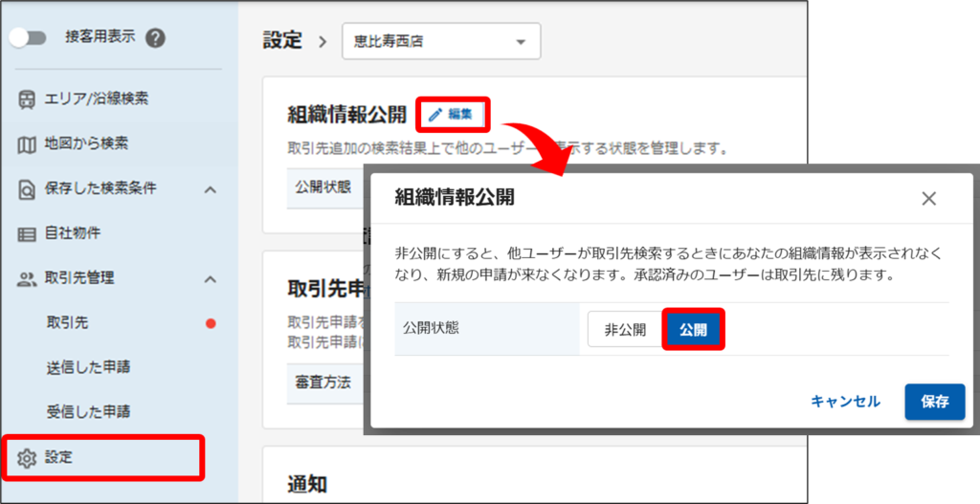
Task: Open 取引先 in the sidebar
Action: coord(68,323)
